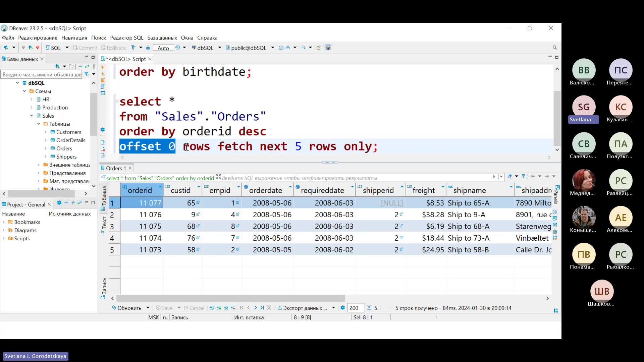The image size is (644, 362).
Task: Open the Редактор SQL menu
Action: 126,38
